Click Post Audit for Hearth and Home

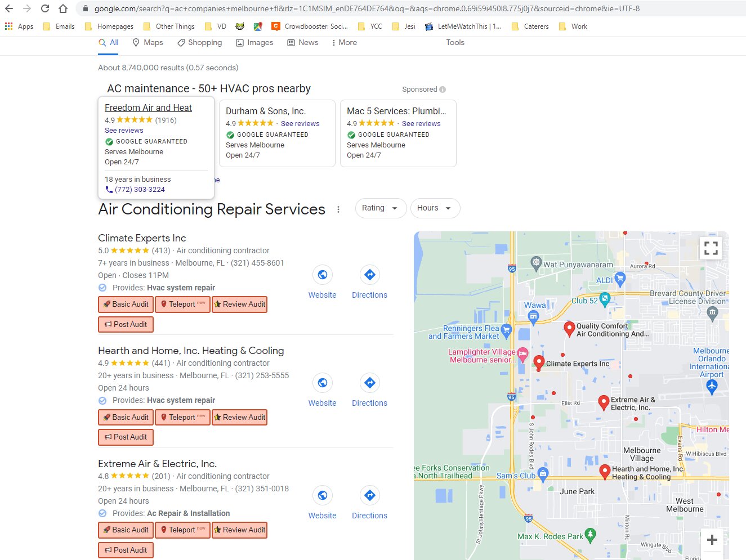coord(126,437)
